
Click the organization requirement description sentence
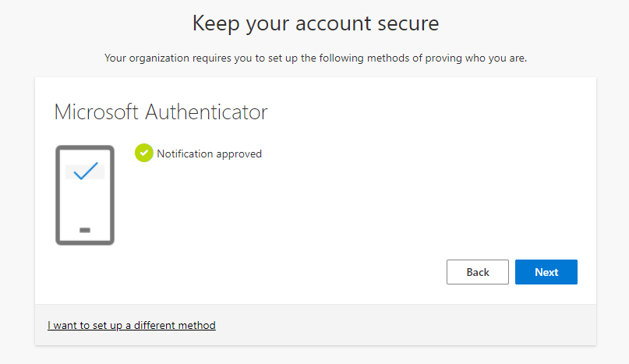pos(316,58)
